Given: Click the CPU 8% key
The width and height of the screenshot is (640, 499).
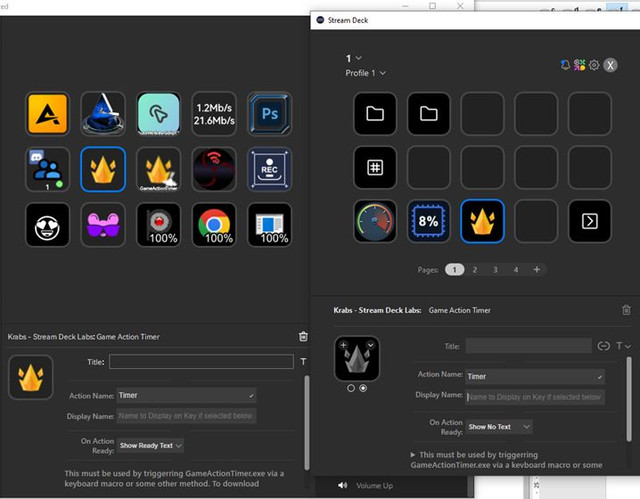Looking at the screenshot, I should pyautogui.click(x=429, y=221).
